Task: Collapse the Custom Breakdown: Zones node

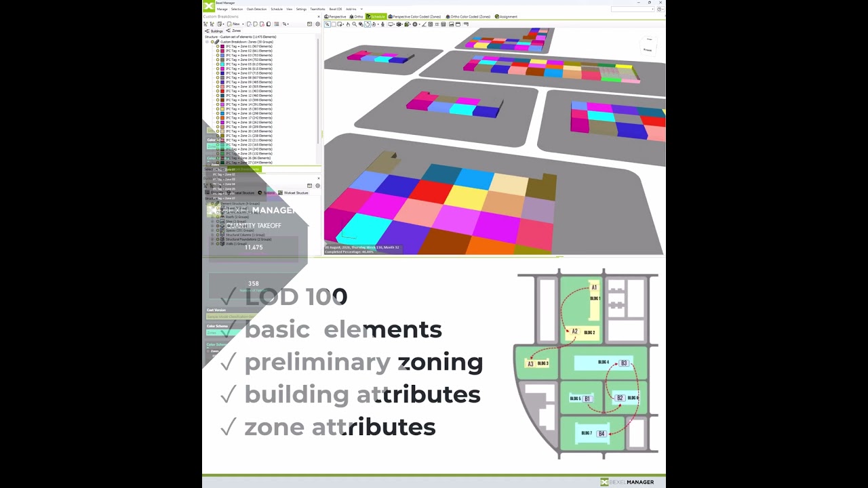Action: (x=207, y=42)
